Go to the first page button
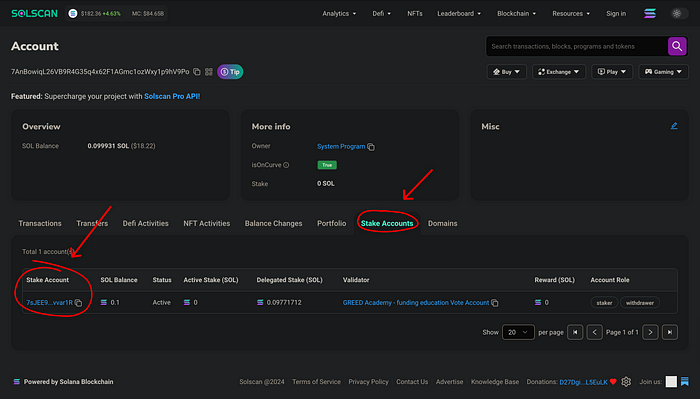Screen dimensions: 700x399 point(575,332)
